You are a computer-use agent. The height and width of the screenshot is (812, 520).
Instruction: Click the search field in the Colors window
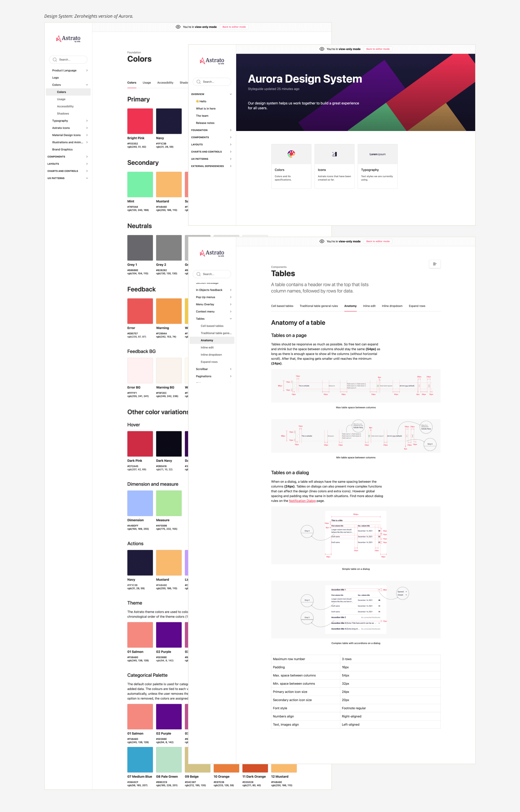[68, 60]
